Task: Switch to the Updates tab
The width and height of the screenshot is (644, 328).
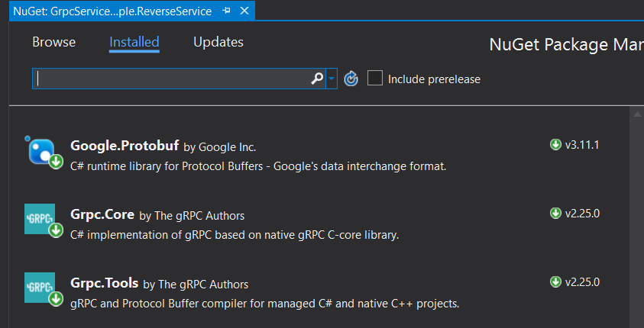Action: pos(218,42)
